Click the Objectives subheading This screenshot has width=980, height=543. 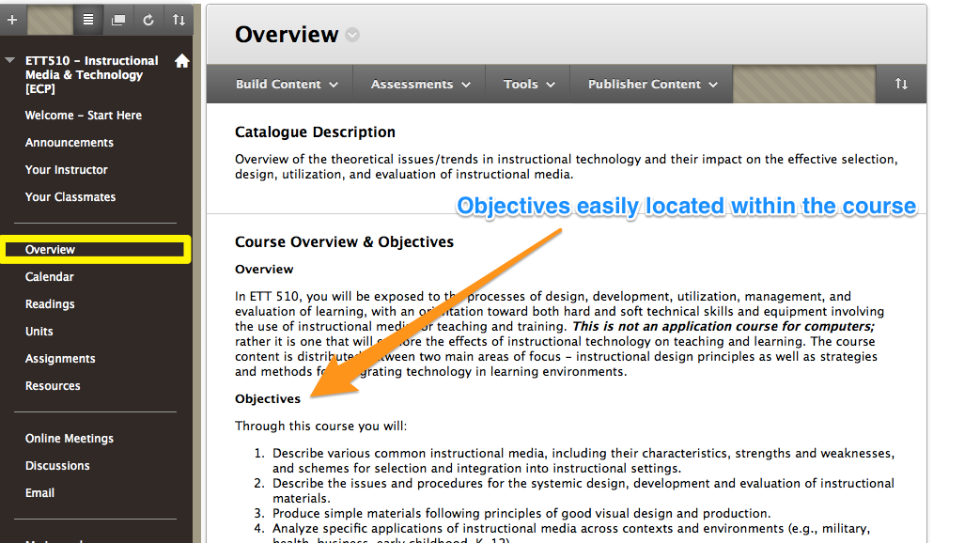pyautogui.click(x=268, y=399)
